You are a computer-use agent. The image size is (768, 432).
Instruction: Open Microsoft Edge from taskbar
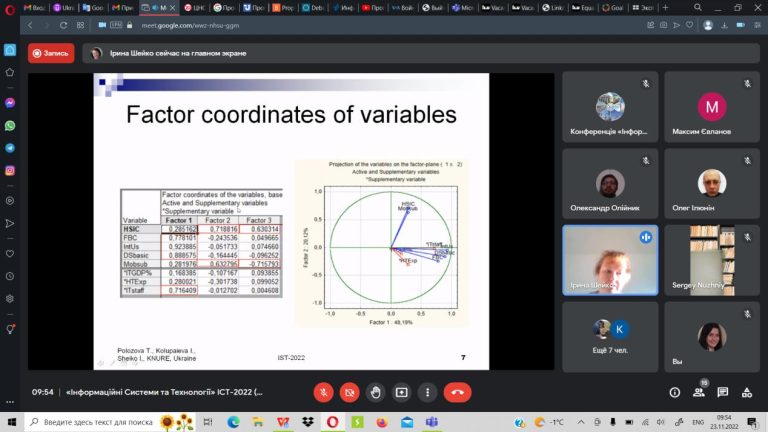point(233,422)
